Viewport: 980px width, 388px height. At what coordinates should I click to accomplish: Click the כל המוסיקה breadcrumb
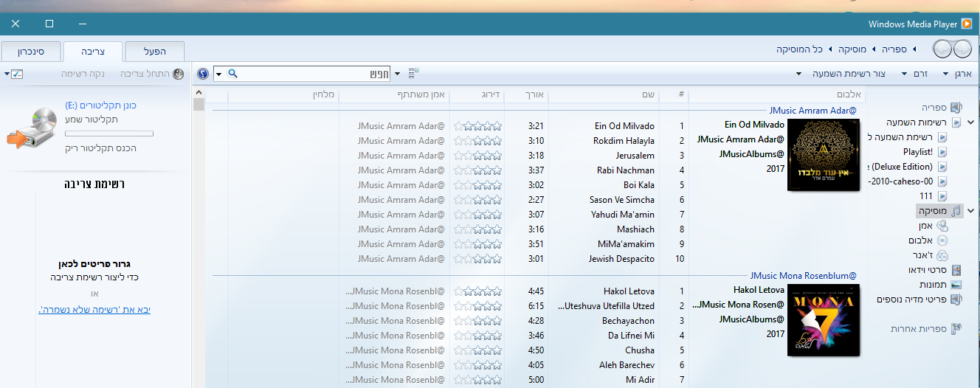(x=799, y=49)
